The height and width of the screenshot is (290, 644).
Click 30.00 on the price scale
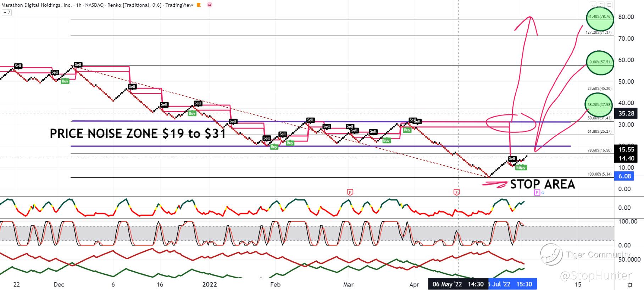(x=626, y=125)
